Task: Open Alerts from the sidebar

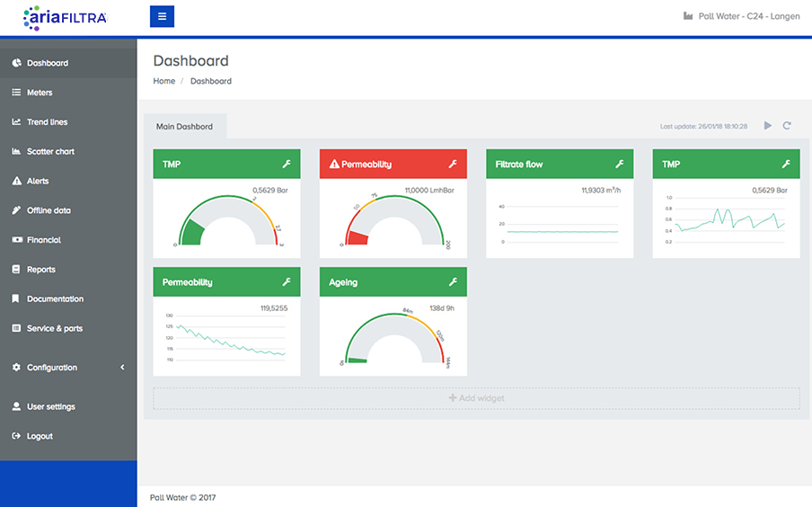Action: pyautogui.click(x=38, y=181)
